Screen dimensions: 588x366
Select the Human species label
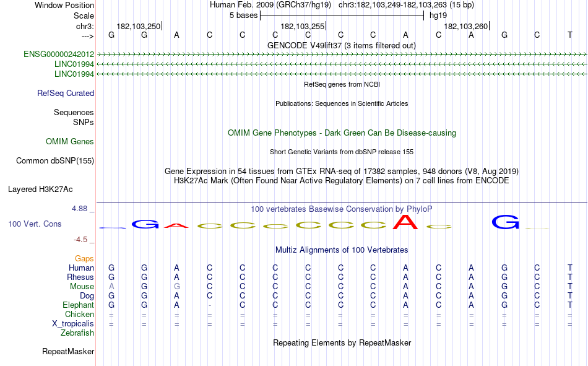(81, 268)
